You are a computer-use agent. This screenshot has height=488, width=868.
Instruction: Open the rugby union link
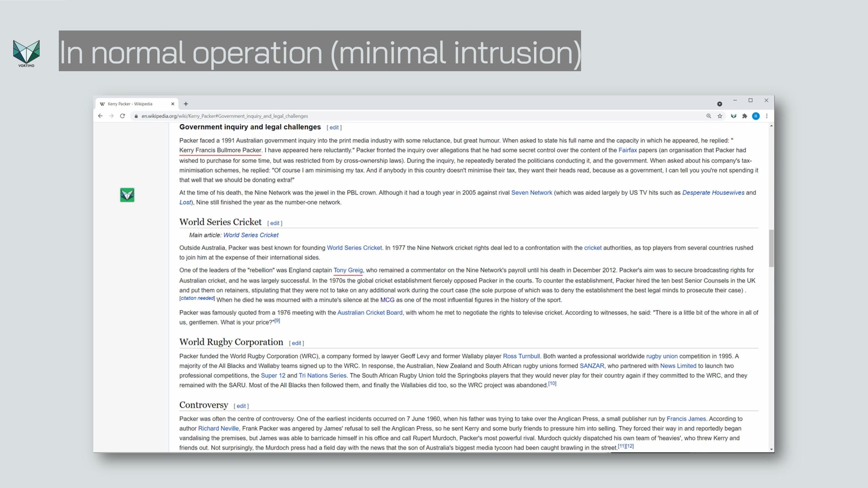[662, 356]
